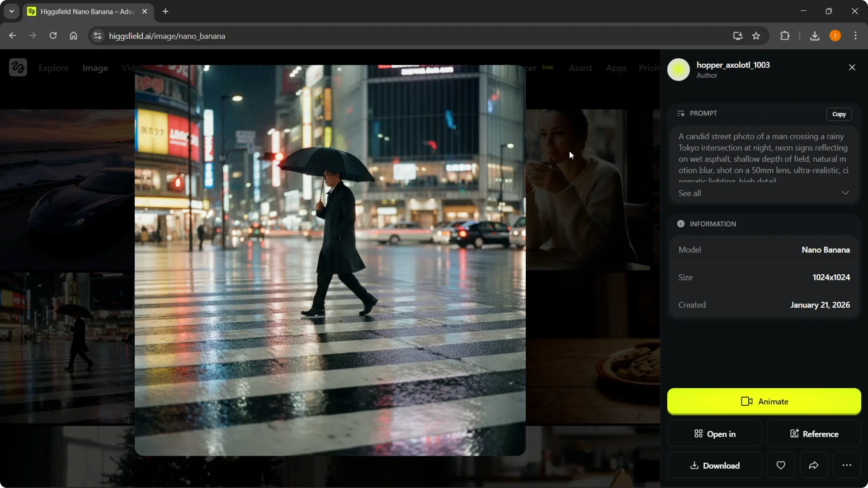Click the browser Home icon
The height and width of the screenshot is (488, 868).
click(x=73, y=36)
